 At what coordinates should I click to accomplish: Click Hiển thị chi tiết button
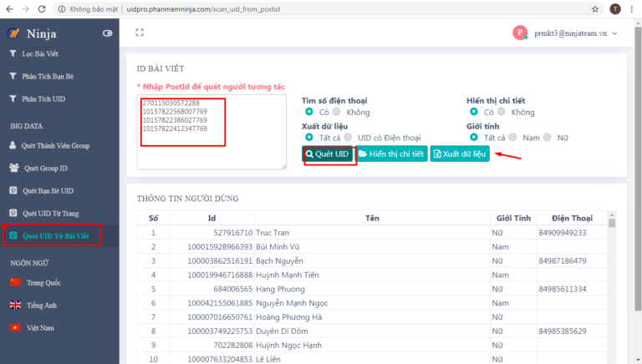(392, 154)
